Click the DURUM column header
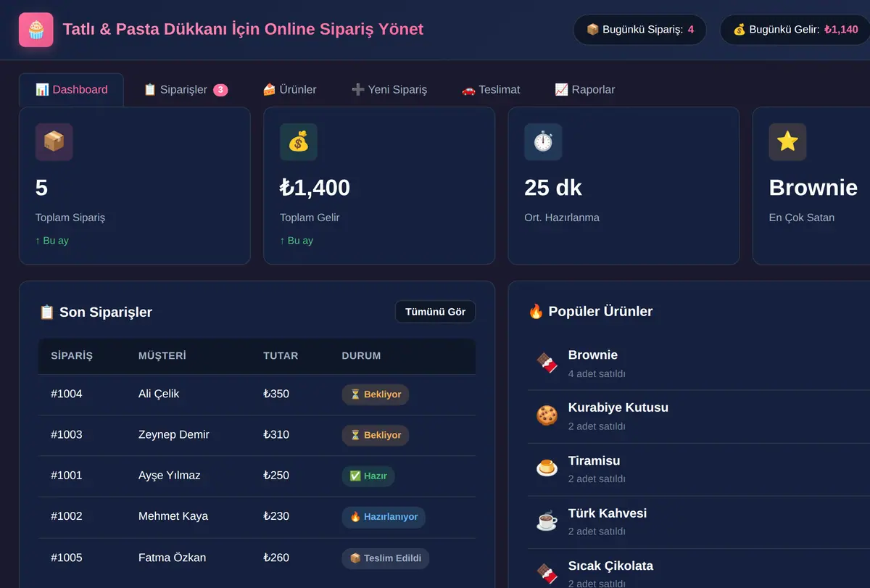This screenshot has width=870, height=588. (x=361, y=356)
